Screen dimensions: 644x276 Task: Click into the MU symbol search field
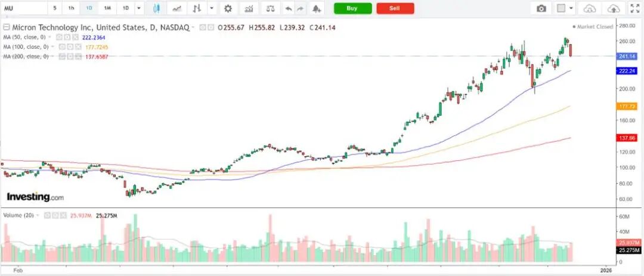[x=23, y=8]
